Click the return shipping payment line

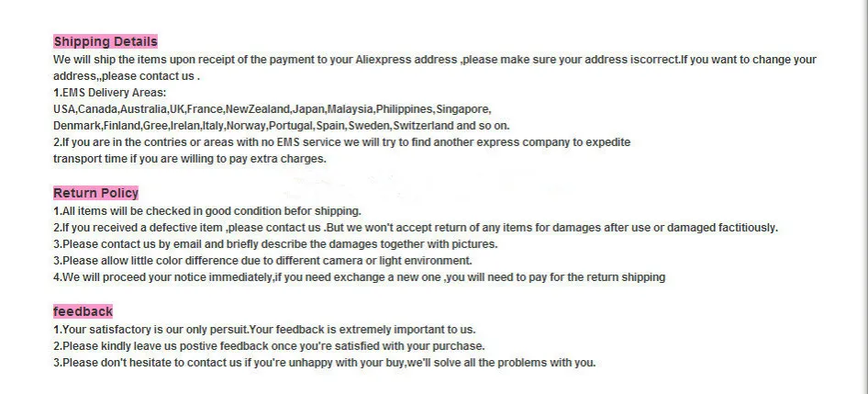point(360,277)
